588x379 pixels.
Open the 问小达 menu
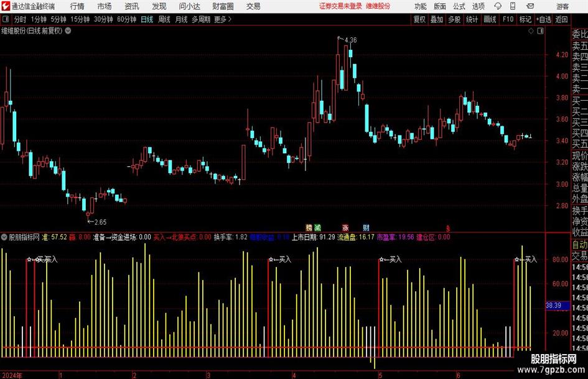click(189, 6)
